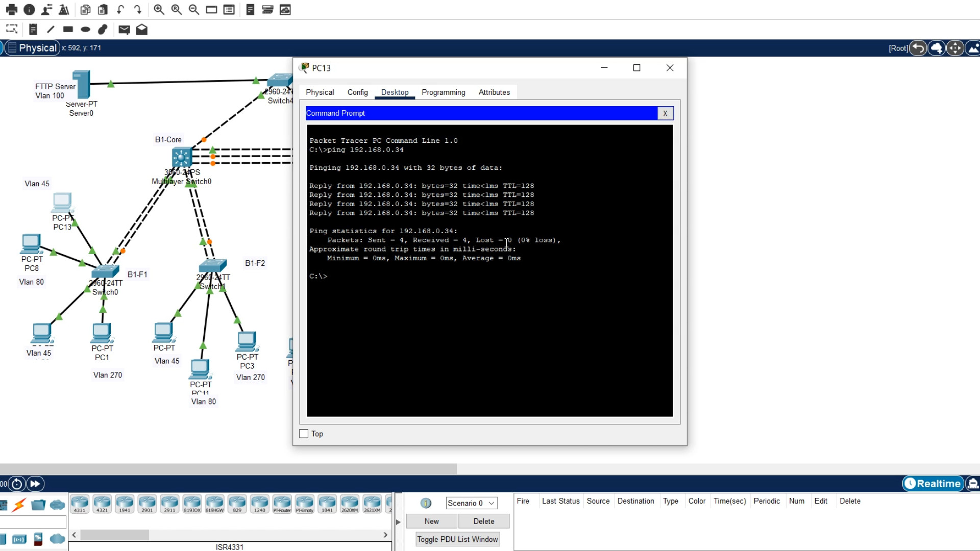The image size is (980, 551).
Task: Switch to the Physical workspace view
Action: 32,48
